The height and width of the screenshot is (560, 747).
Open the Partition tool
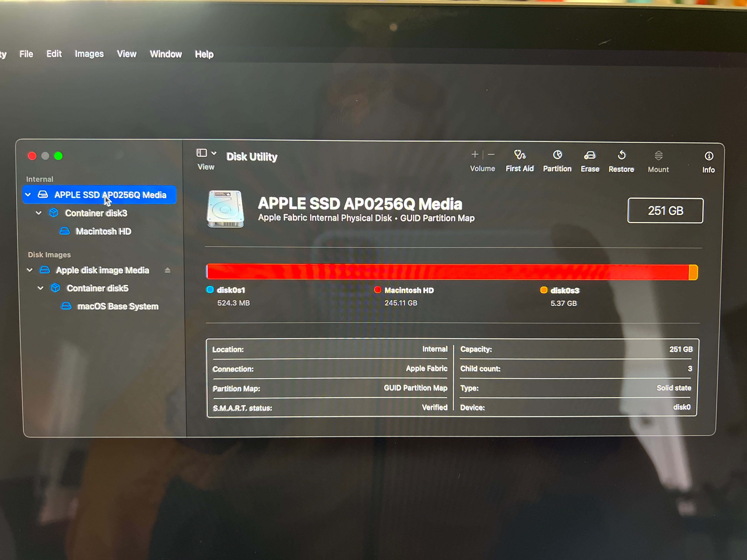[557, 156]
